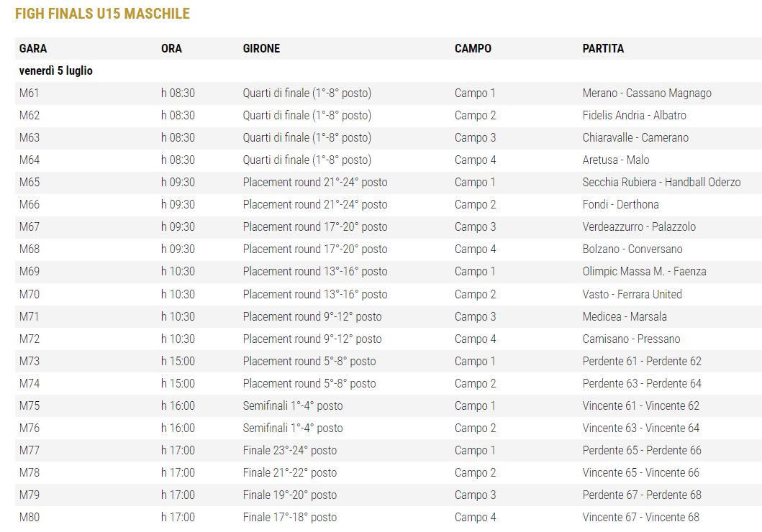Click the GARA column header
This screenshot has height=532, width=762.
33,49
